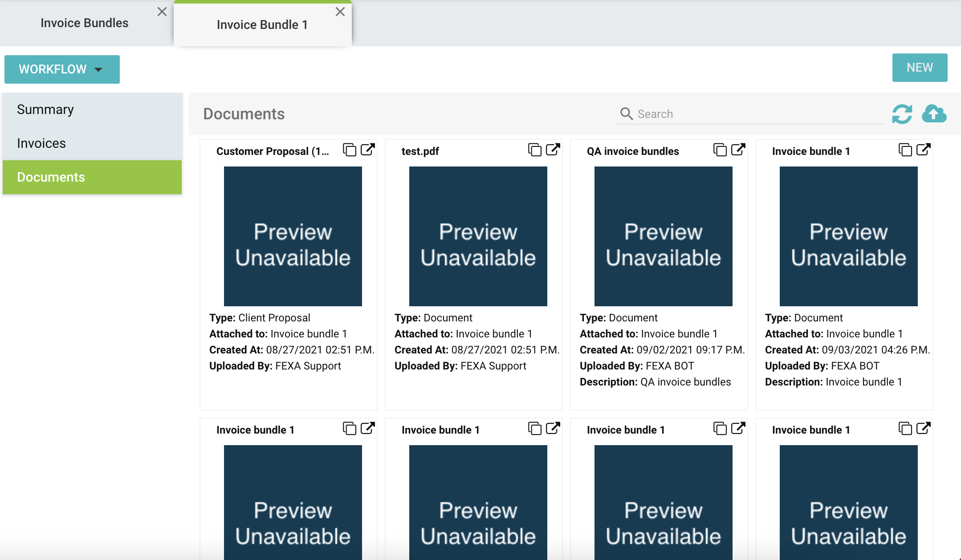Open QA invoice bundles in new window

pyautogui.click(x=737, y=150)
